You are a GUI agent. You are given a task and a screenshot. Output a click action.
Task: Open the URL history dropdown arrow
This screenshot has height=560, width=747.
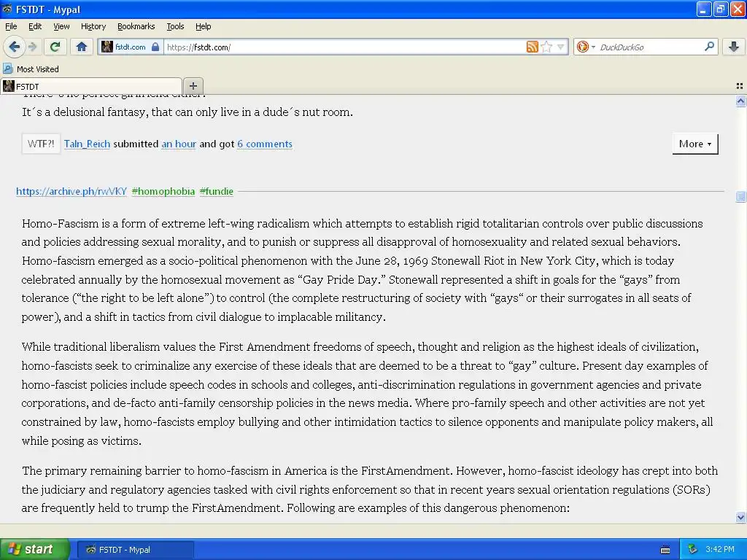pos(561,47)
